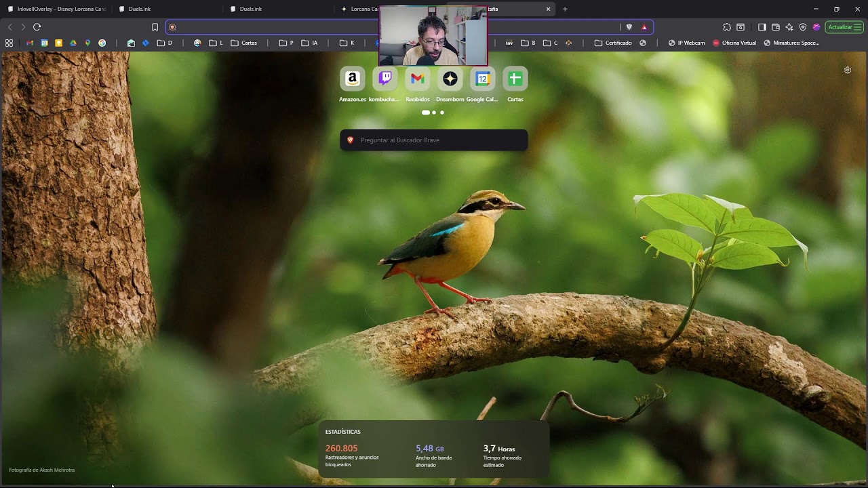Switch to the second Duels.ink tab
This screenshot has width=868, height=488.
pyautogui.click(x=279, y=9)
